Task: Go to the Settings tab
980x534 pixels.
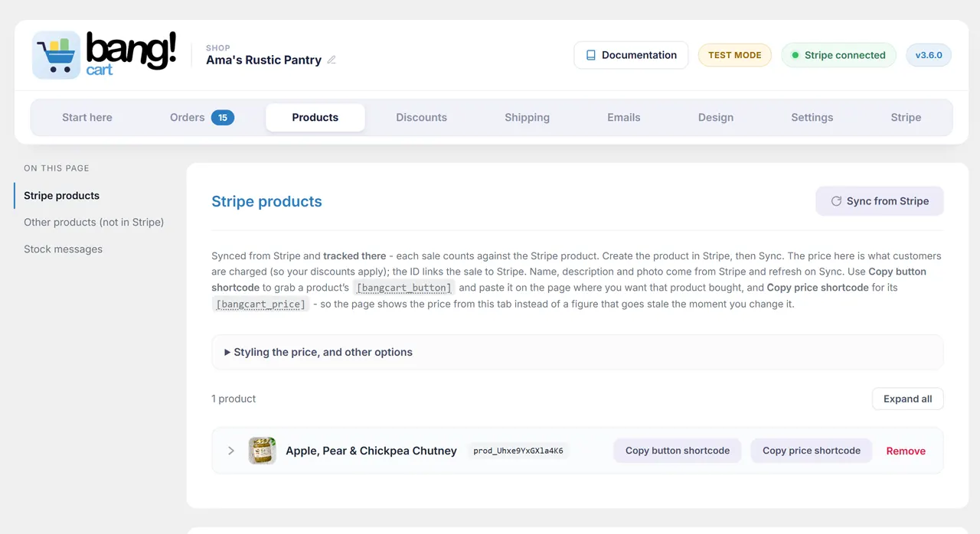Action: click(812, 117)
